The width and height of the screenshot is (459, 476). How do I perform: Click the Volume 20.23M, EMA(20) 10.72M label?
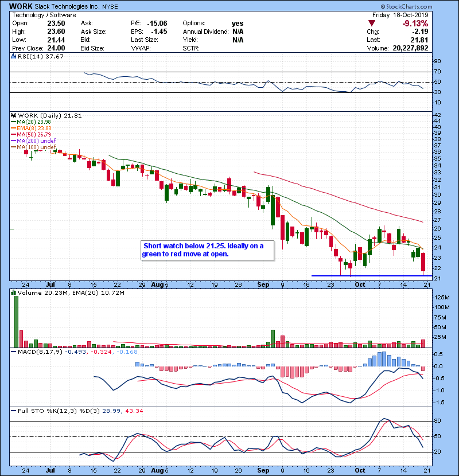[x=71, y=293]
